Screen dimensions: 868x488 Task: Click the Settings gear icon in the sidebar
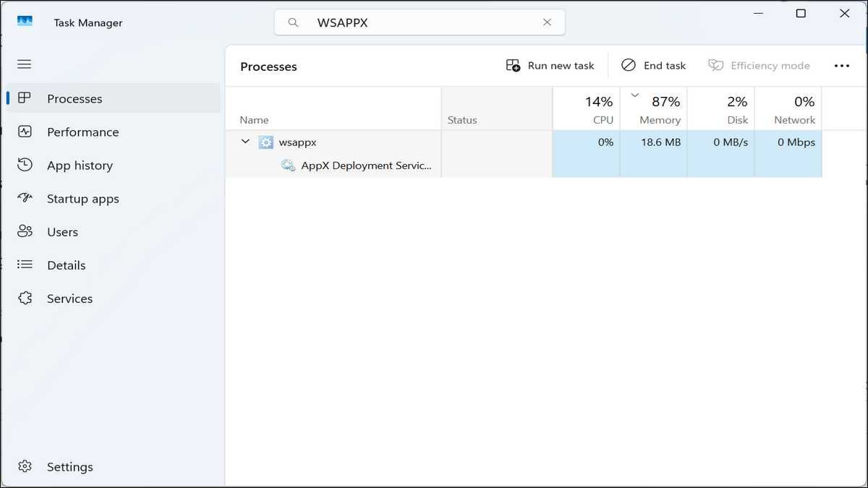coord(25,466)
